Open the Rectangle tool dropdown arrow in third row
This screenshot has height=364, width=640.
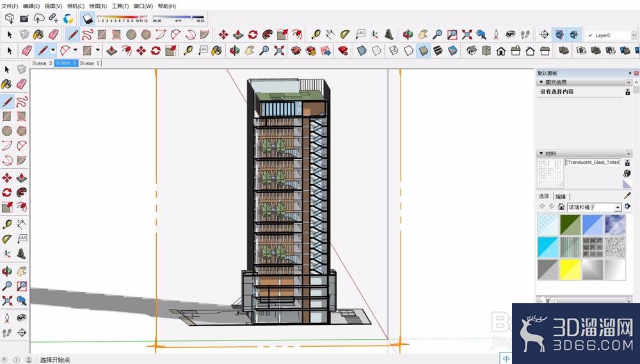(x=97, y=51)
